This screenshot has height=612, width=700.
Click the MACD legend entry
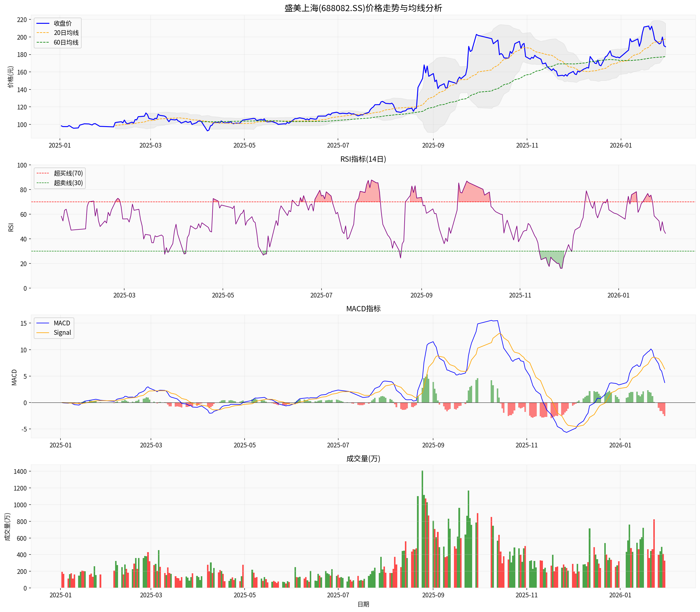click(62, 323)
